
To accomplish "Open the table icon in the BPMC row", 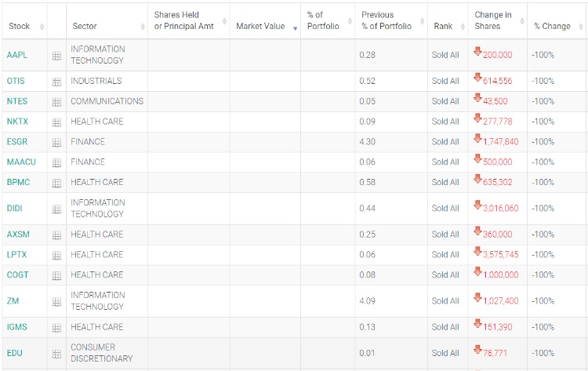I will [x=56, y=183].
